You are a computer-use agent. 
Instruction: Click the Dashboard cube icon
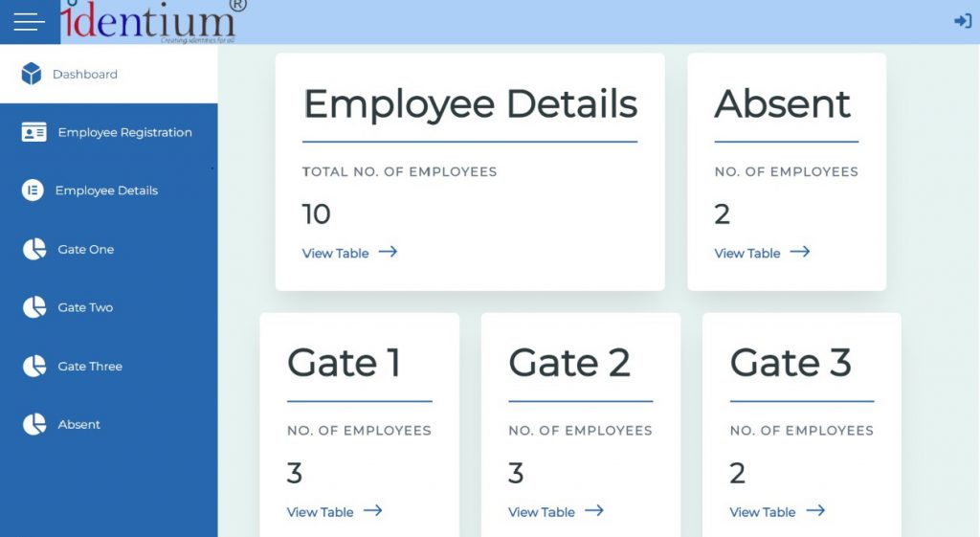click(32, 74)
